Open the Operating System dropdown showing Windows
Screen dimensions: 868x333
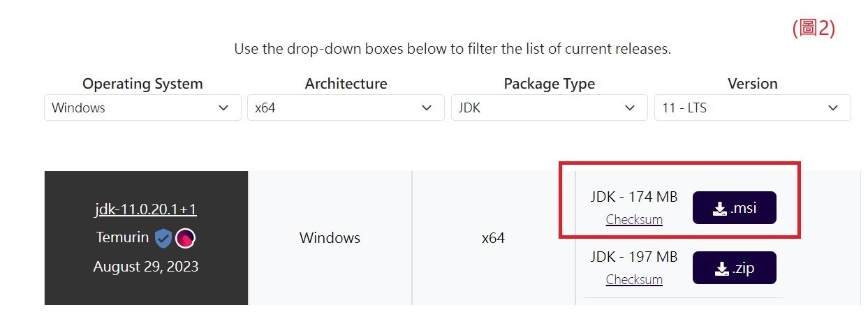point(142,108)
